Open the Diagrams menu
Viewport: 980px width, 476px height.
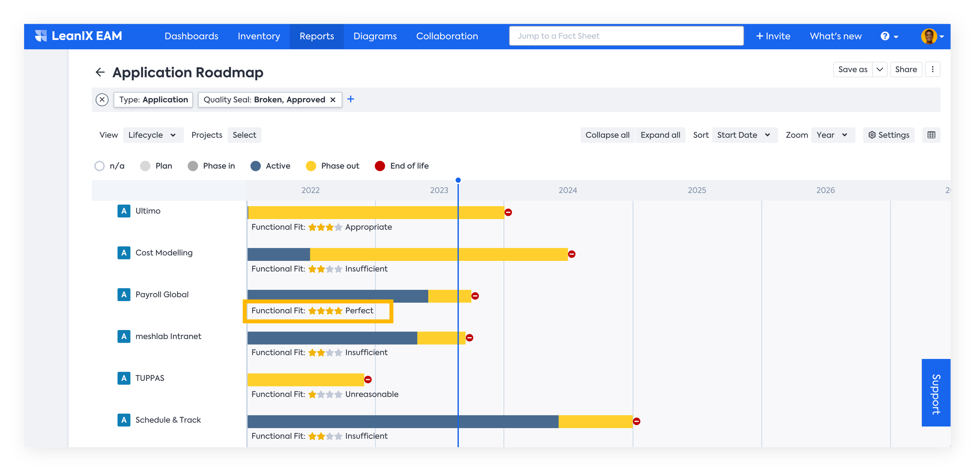(x=375, y=36)
